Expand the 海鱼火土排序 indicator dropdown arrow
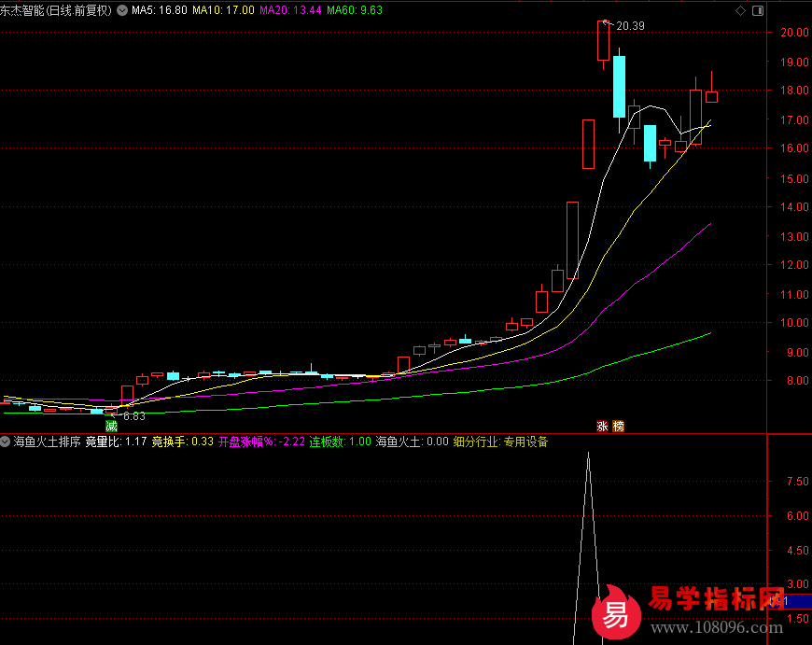 click(x=6, y=442)
